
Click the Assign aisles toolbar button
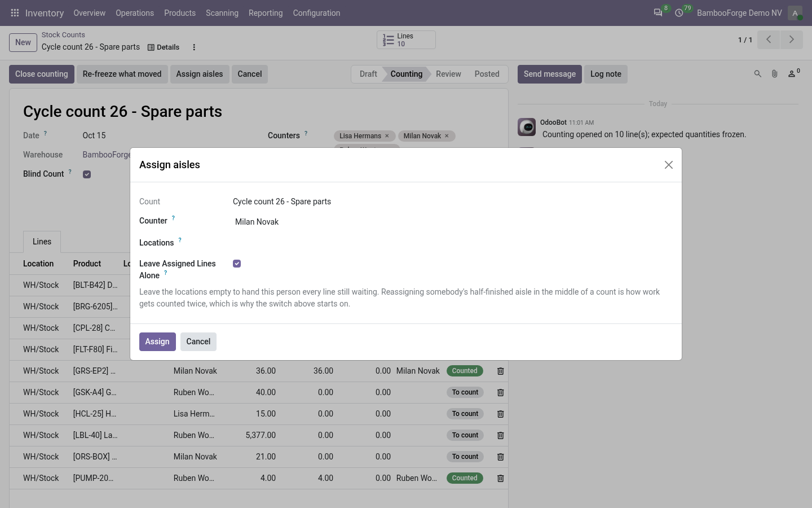200,74
